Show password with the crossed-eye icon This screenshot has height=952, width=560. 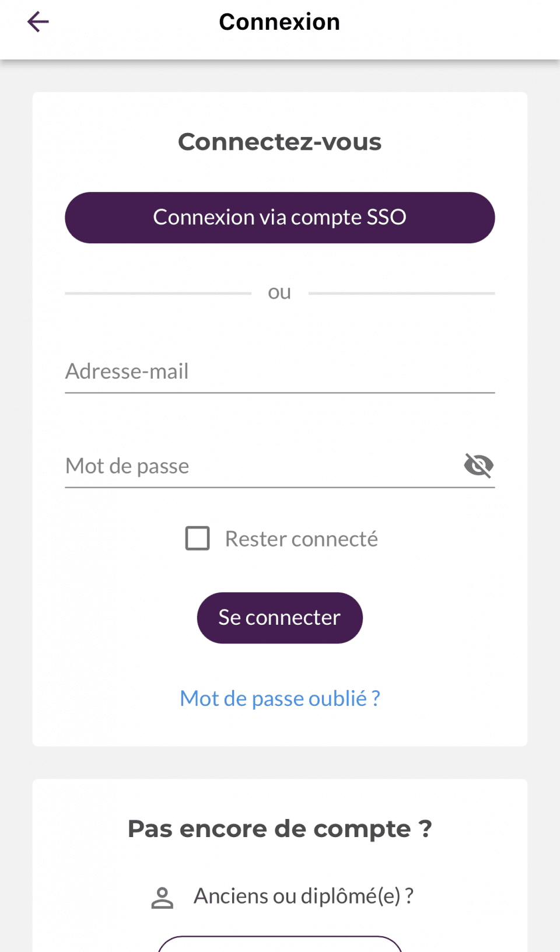tap(478, 466)
